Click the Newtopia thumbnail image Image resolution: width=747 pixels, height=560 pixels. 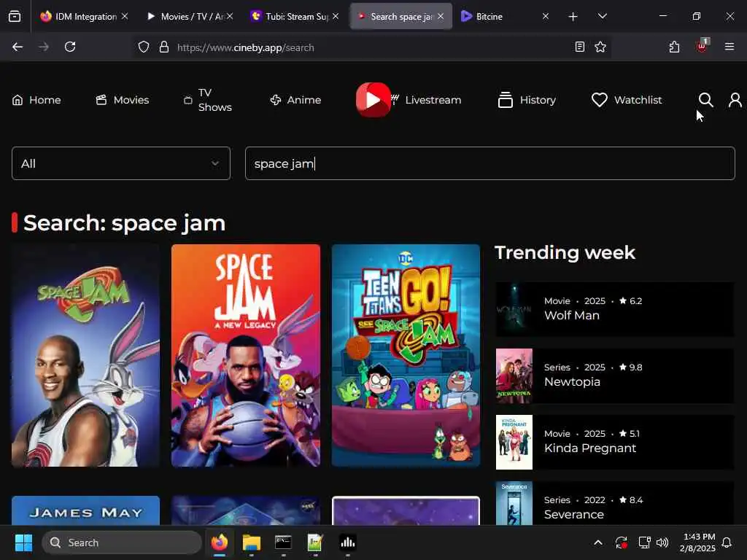(x=514, y=376)
